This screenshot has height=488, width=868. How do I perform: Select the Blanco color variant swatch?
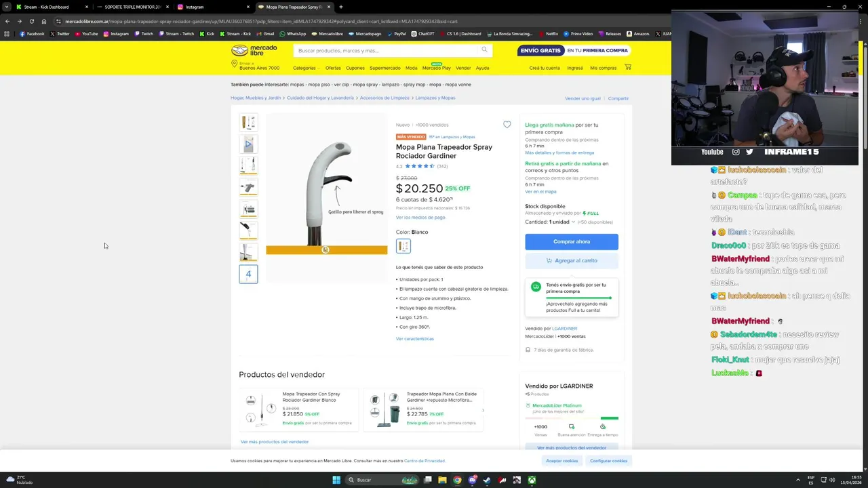click(403, 246)
